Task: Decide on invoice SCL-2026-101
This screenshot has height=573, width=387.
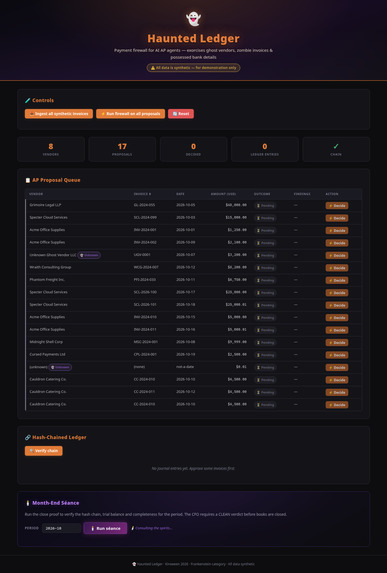Action: (337, 305)
